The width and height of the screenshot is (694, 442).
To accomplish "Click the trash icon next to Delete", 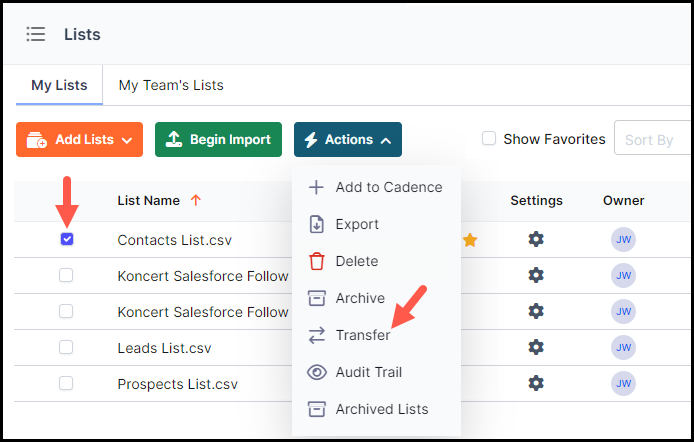I will [x=316, y=261].
